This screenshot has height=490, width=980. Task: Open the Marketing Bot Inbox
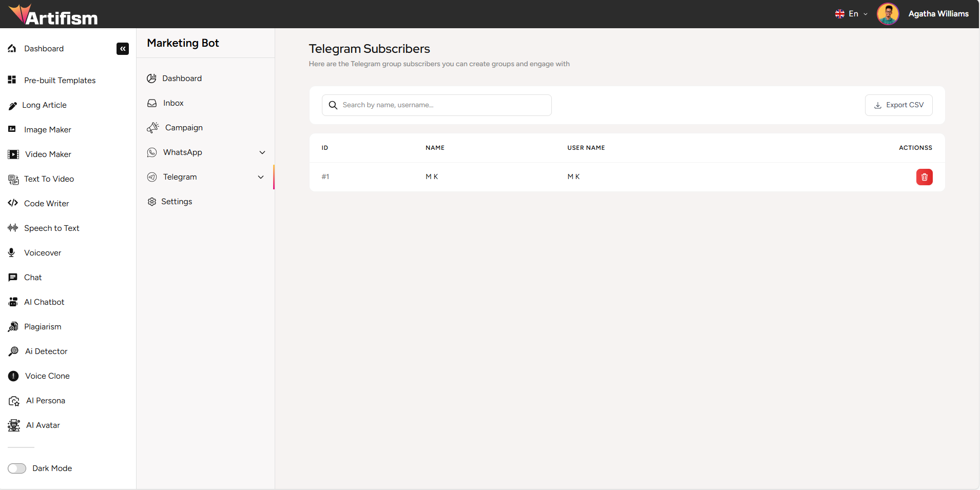173,103
